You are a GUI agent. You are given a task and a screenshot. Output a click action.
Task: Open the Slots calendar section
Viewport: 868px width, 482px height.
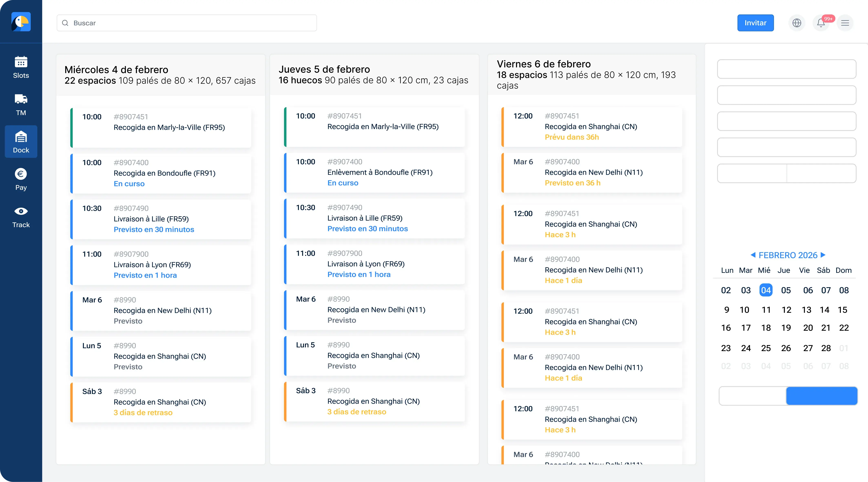pos(21,67)
